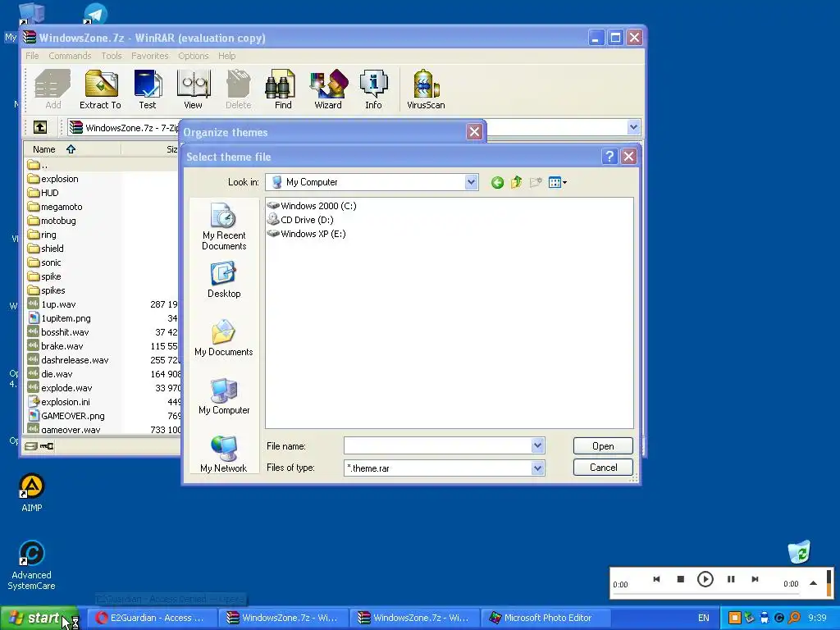This screenshot has height=630, width=840.
Task: Click the Test archive icon in WinRAR
Action: click(x=148, y=90)
